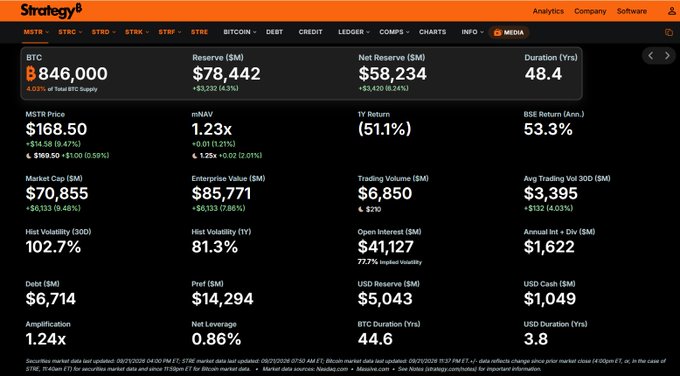
Task: Open the Software menu
Action: pos(632,11)
